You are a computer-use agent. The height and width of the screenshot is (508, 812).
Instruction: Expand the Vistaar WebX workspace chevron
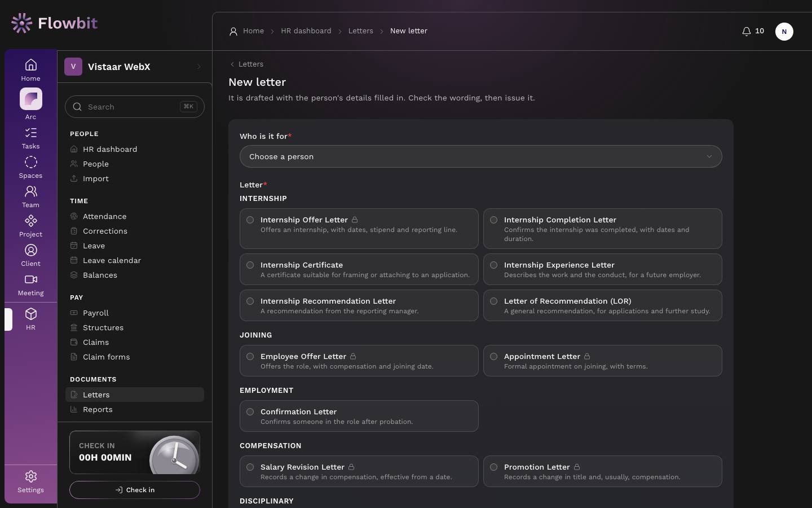coord(199,67)
